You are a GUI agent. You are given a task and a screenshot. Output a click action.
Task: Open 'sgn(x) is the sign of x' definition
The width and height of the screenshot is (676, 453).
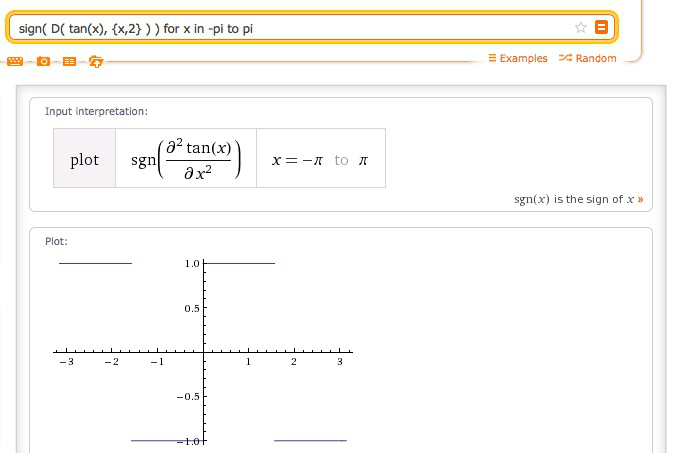click(573, 199)
